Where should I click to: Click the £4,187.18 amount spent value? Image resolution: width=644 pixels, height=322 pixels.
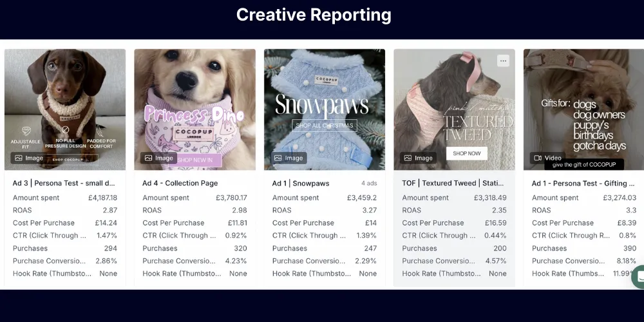click(102, 198)
